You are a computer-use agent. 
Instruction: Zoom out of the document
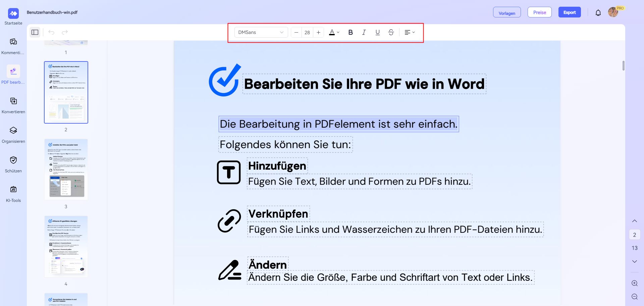[x=635, y=297]
